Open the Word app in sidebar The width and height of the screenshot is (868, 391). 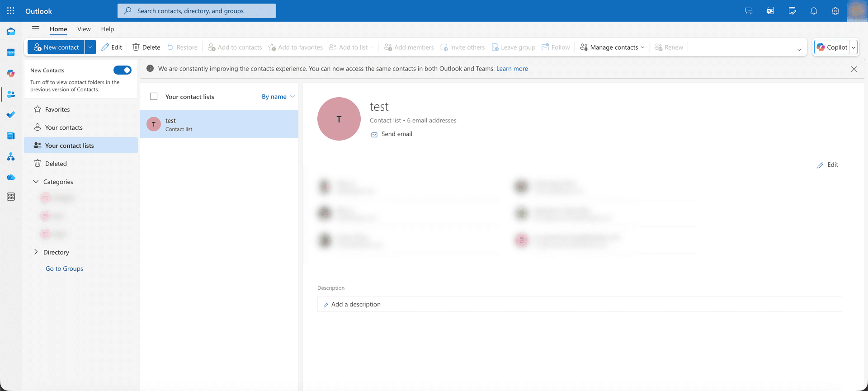(11, 136)
